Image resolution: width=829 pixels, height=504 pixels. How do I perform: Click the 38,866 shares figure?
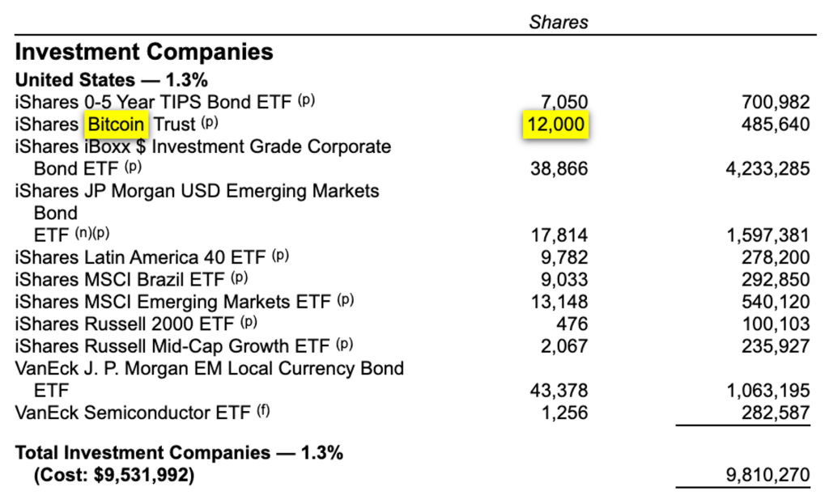click(560, 169)
